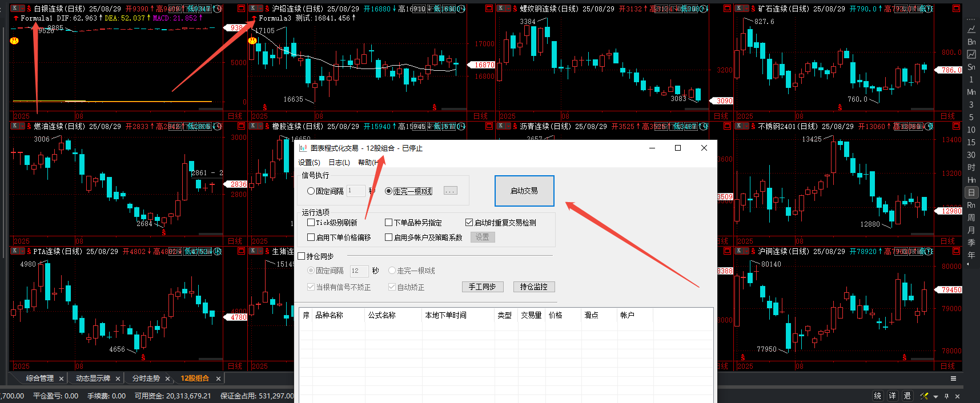The image size is (980, 403).
Task: Open the hamburger menu on the tab bar
Action: click(953, 378)
